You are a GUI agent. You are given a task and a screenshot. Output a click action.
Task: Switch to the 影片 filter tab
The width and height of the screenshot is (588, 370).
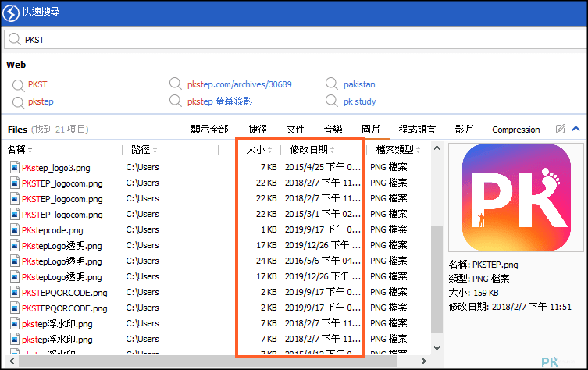[x=465, y=130]
